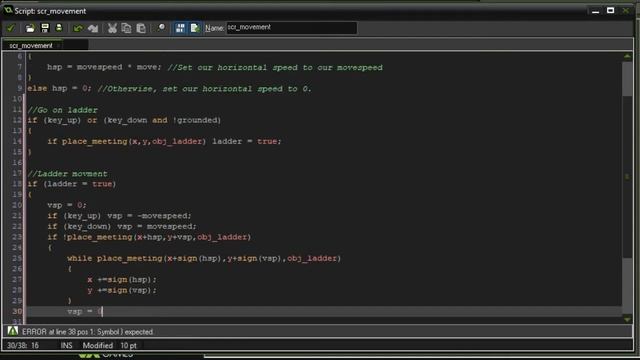
Task: Click the 'else hsp = 0' code line
Action: [60, 88]
